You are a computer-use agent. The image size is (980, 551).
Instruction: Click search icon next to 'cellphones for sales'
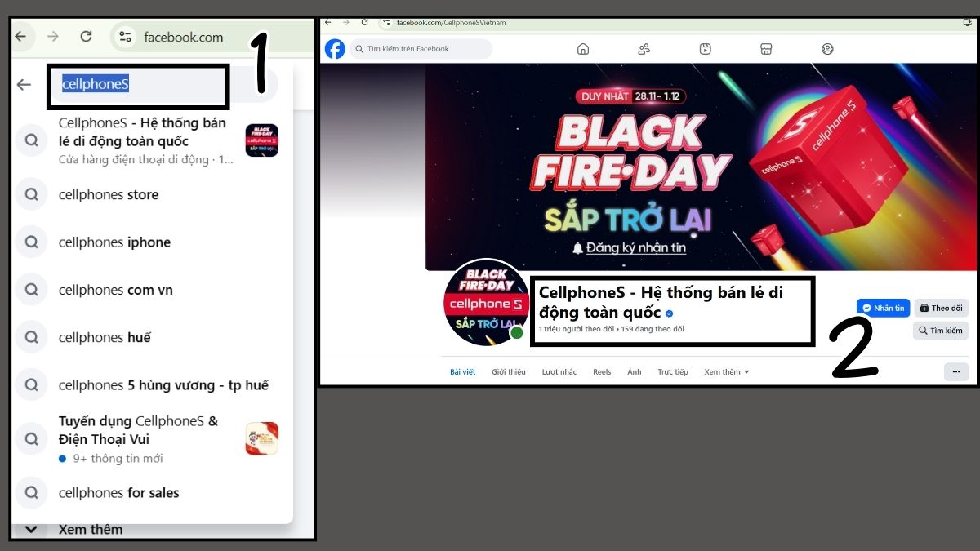31,493
